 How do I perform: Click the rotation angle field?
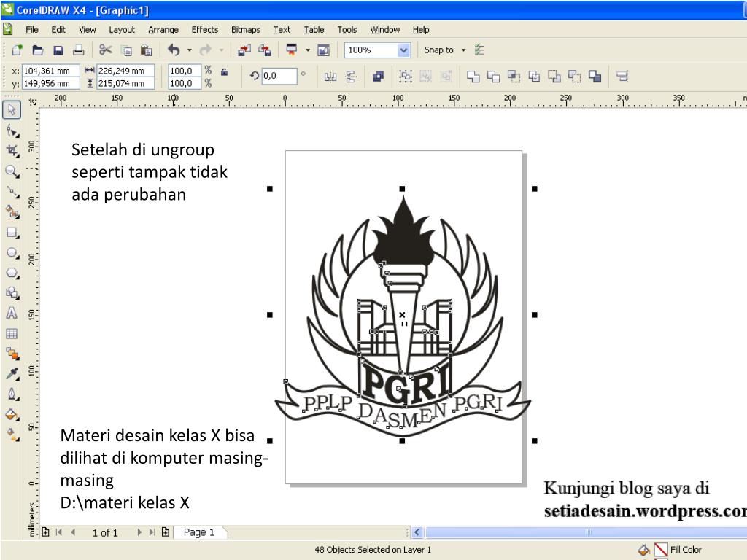(x=279, y=76)
